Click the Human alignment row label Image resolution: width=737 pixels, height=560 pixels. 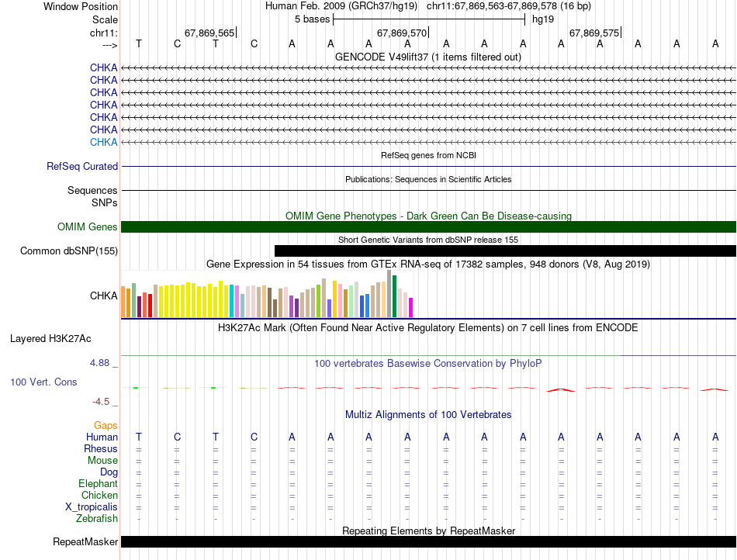pos(102,437)
